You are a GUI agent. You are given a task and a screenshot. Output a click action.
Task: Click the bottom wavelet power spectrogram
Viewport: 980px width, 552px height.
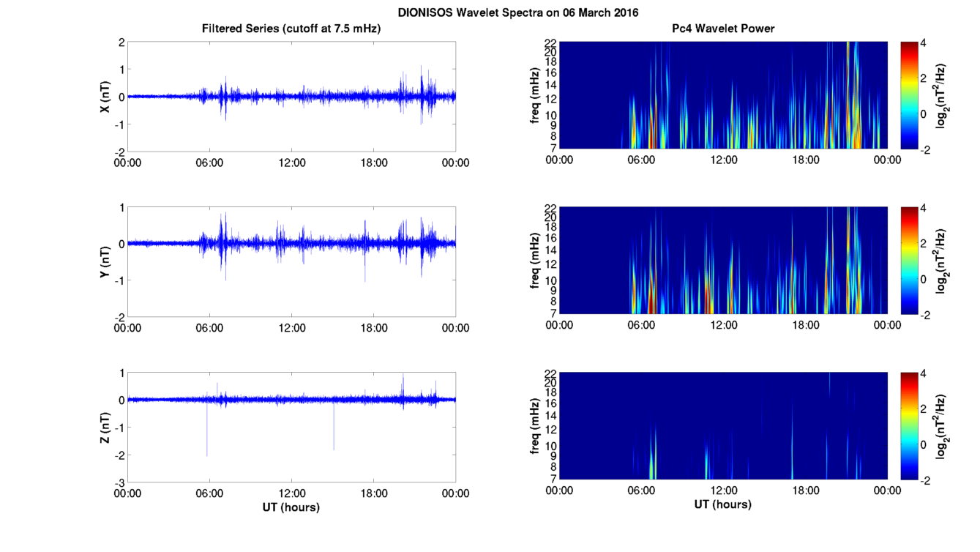click(x=723, y=426)
